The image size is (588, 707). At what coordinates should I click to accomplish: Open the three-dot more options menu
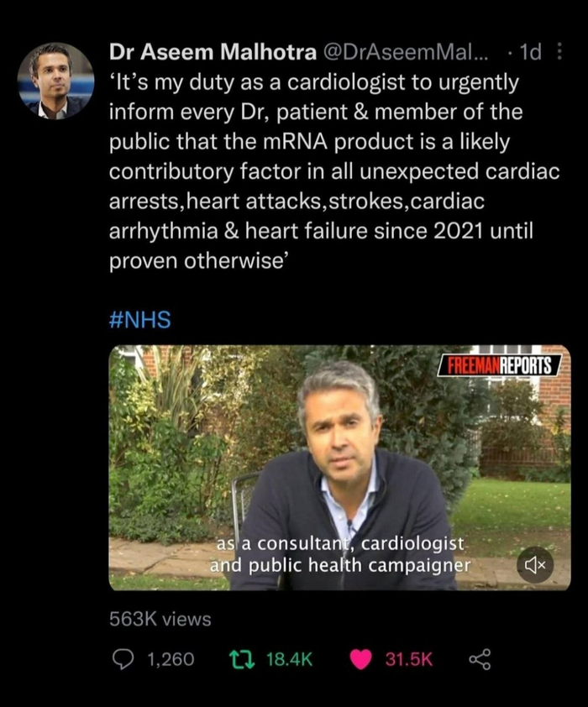(560, 53)
